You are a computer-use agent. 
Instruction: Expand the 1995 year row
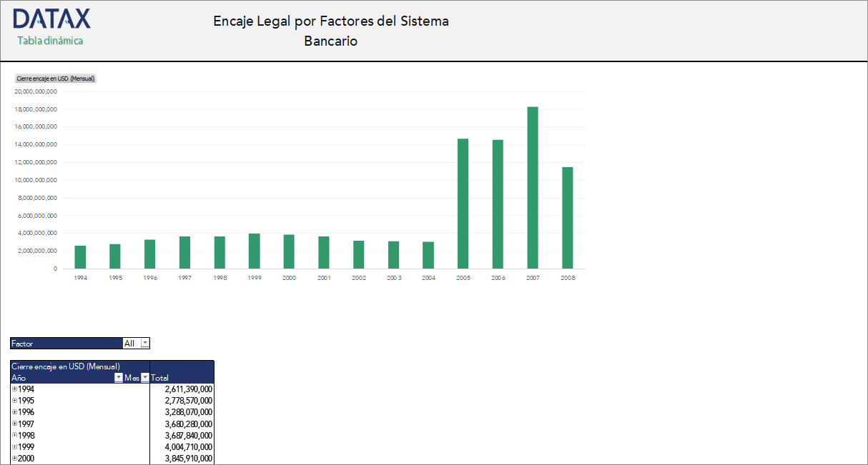(x=14, y=401)
